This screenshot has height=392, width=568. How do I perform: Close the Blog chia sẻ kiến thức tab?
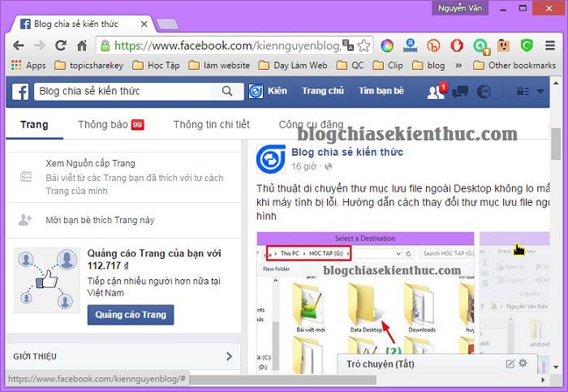click(x=144, y=24)
